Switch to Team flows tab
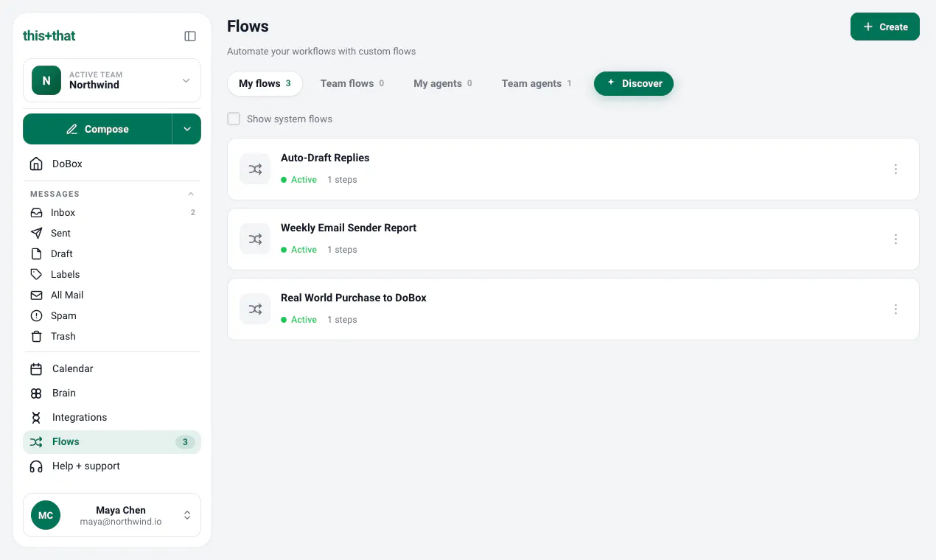Viewport: 936px width, 560px height. (352, 83)
